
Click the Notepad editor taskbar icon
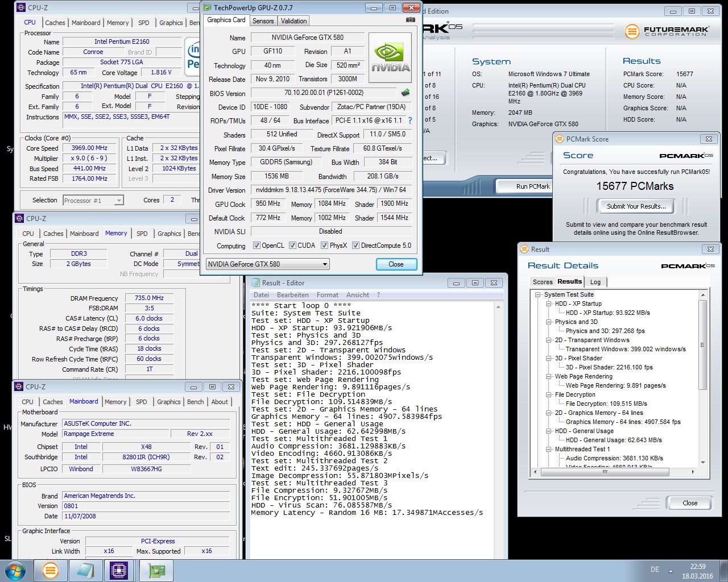coord(85,570)
